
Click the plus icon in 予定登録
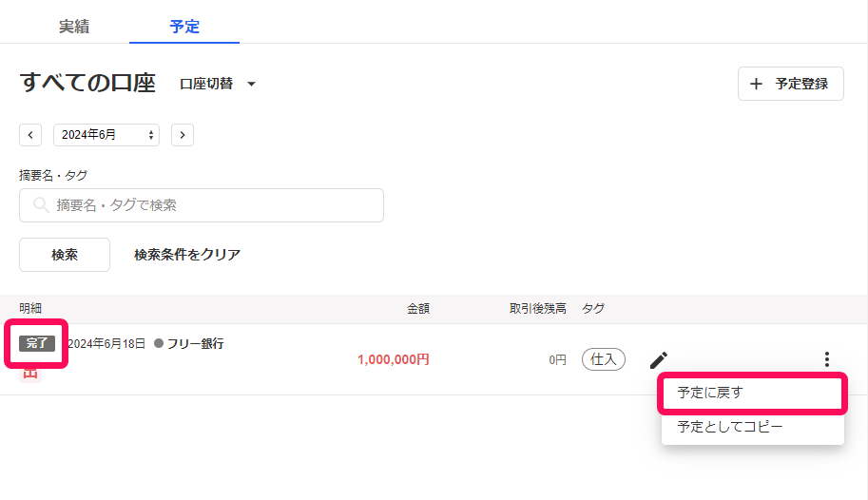[x=756, y=84]
